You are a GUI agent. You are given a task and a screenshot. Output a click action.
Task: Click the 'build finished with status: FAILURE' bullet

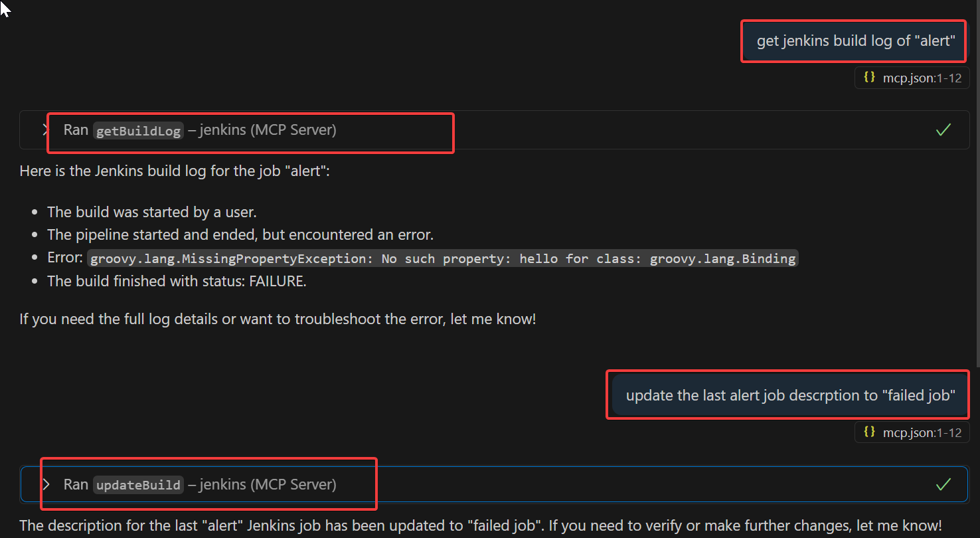(x=177, y=281)
